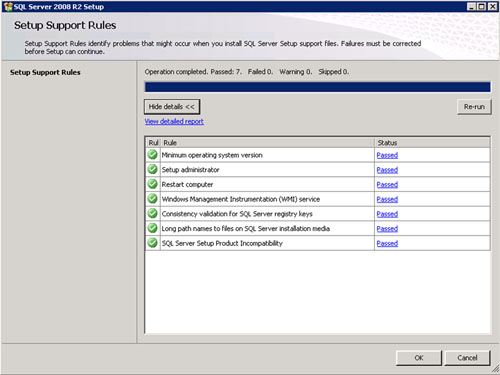Open Passed status for Long path names rule
This screenshot has width=500, height=375.
[x=387, y=228]
